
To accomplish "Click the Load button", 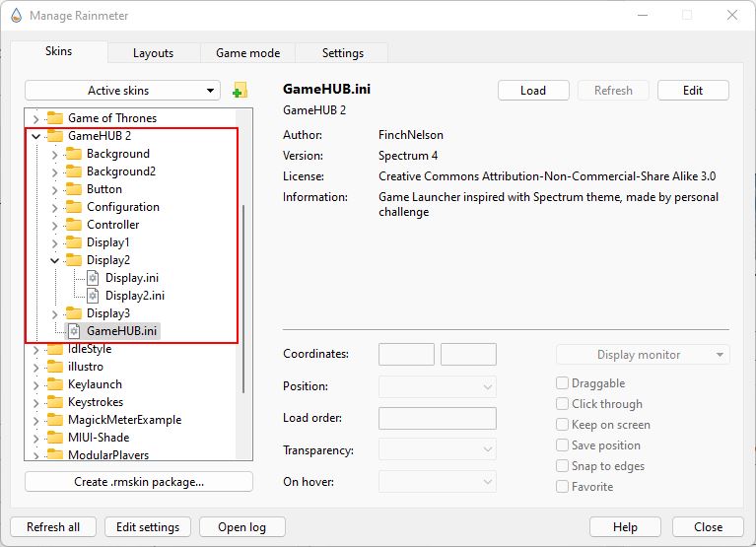I will (533, 91).
